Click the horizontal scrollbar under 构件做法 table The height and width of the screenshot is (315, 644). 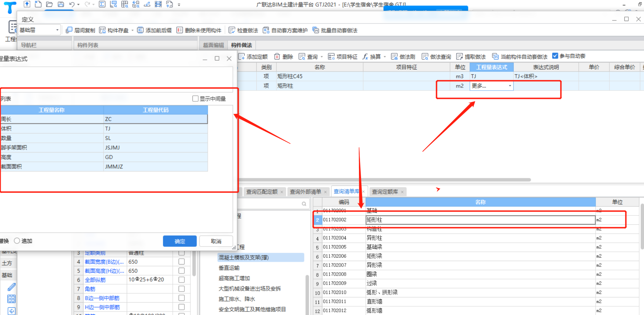click(384, 180)
